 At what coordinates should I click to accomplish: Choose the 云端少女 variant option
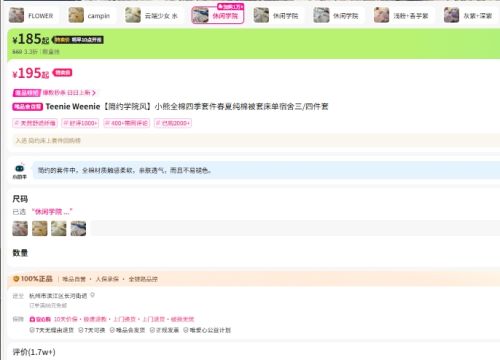(152, 15)
